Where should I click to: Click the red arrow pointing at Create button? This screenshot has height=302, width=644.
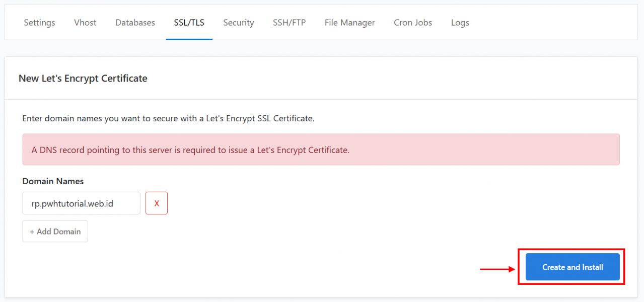(x=497, y=269)
